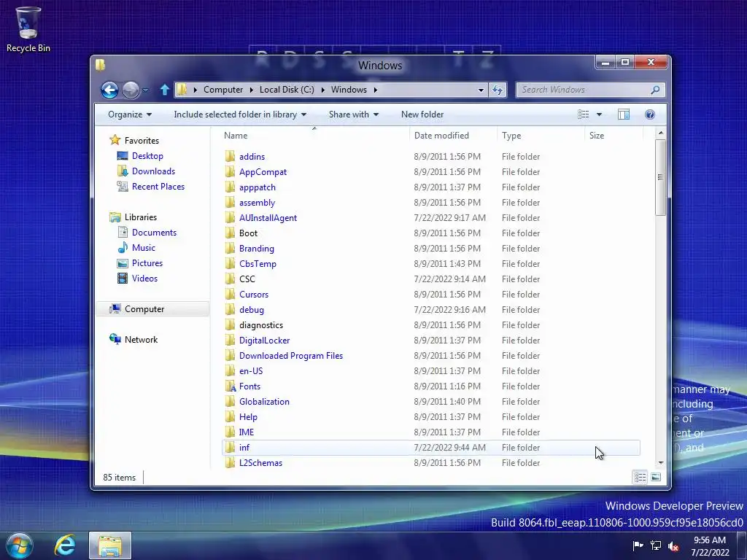Viewport: 747px width, 560px height.
Task: Open Recent Places in Favorites
Action: [x=158, y=186]
